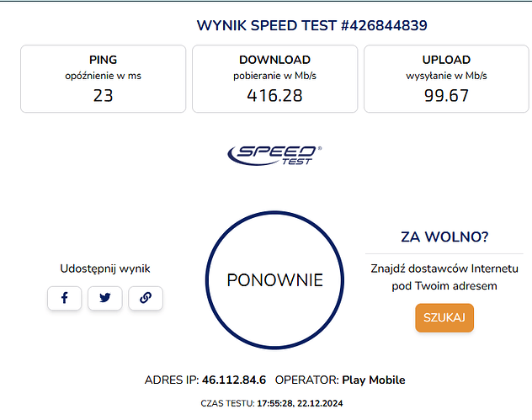Click the ping value 23
The image size is (532, 420).
[103, 96]
